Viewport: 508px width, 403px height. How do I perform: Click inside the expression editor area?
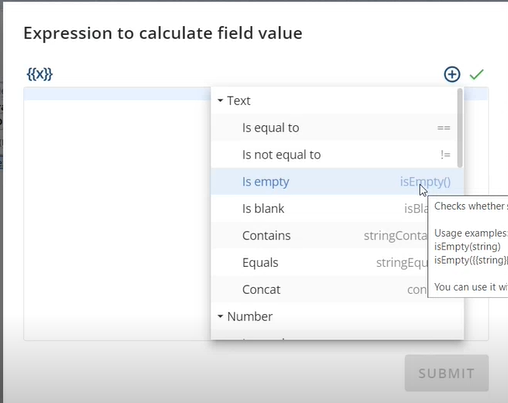117,213
